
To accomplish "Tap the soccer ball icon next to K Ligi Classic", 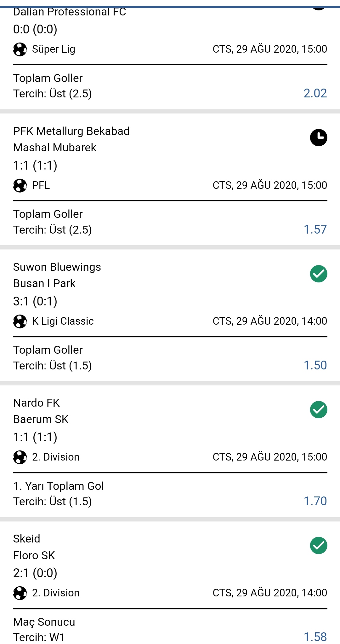I will click(20, 322).
